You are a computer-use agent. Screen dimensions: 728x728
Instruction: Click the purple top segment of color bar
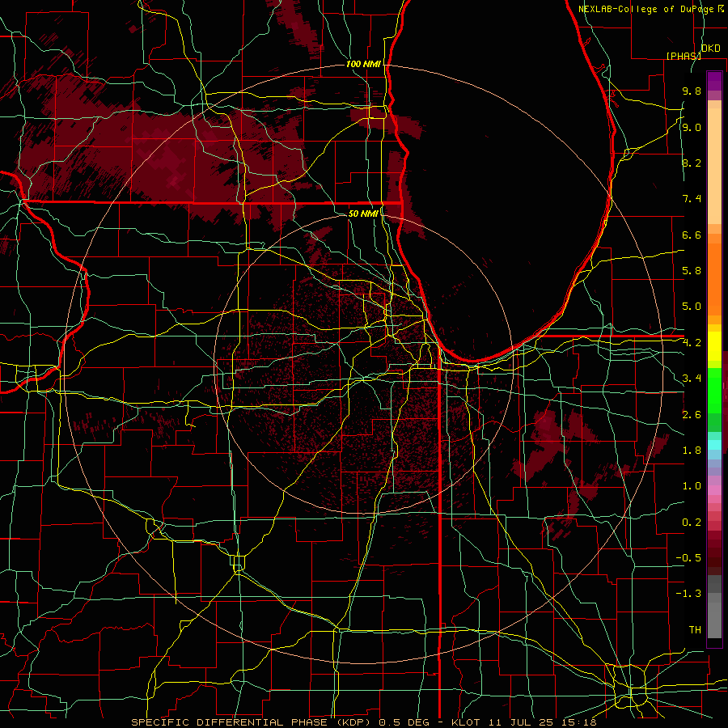[714, 81]
